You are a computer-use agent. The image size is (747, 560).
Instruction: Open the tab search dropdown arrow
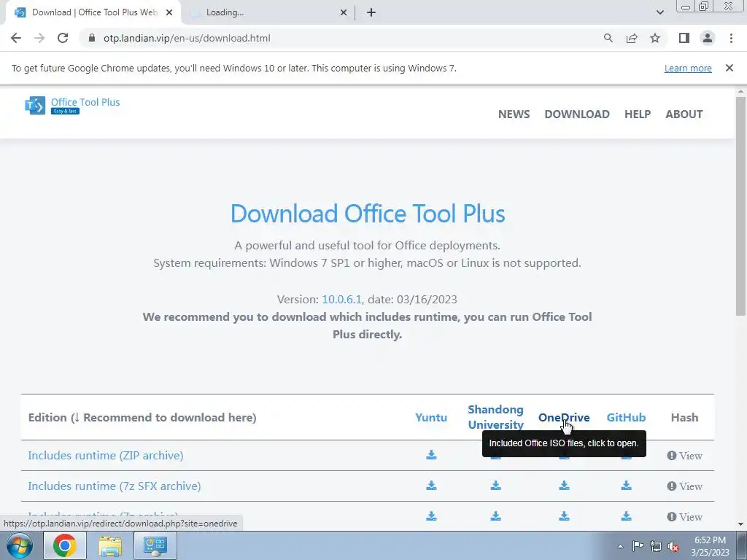(x=659, y=12)
